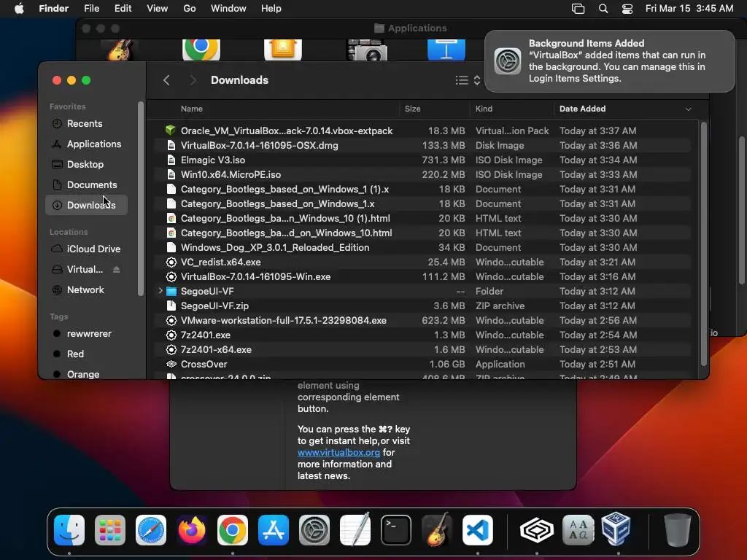Open the Window menu
The image size is (747, 560).
coord(228,9)
